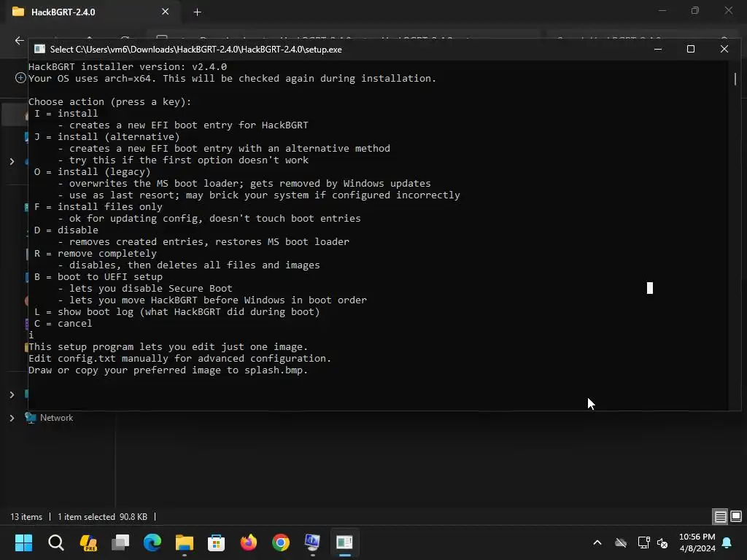Click the '13 items' status bar text

click(26, 517)
